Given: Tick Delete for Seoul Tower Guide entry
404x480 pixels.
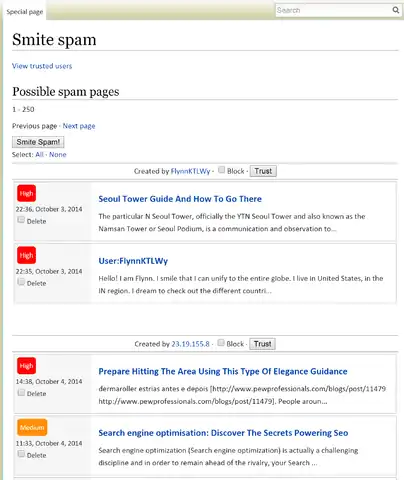Looking at the screenshot, I should point(21,220).
